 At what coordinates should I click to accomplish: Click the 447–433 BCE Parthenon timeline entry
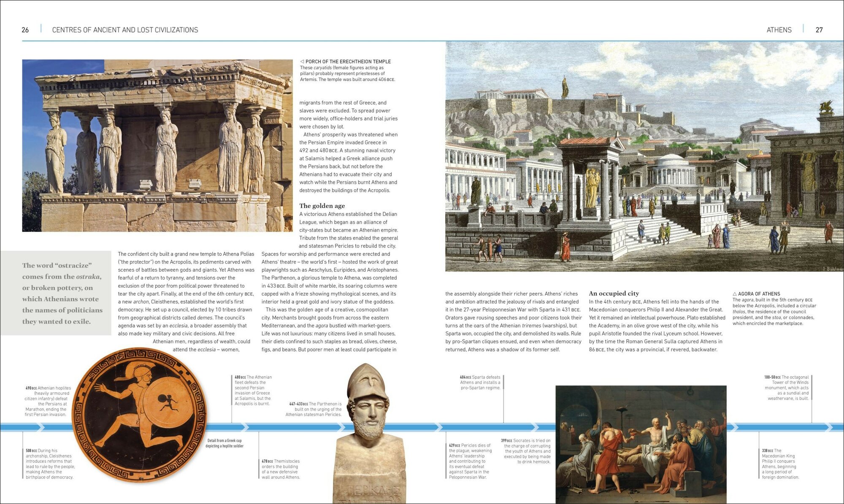[315, 409]
